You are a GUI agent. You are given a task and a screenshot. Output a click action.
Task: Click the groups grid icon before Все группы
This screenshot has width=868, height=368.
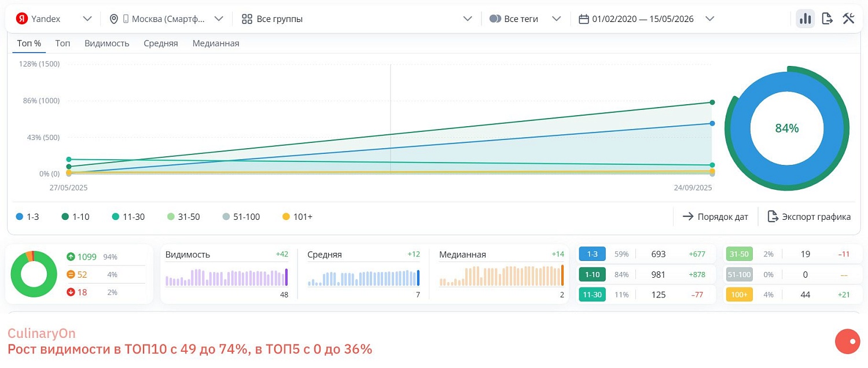tap(248, 18)
